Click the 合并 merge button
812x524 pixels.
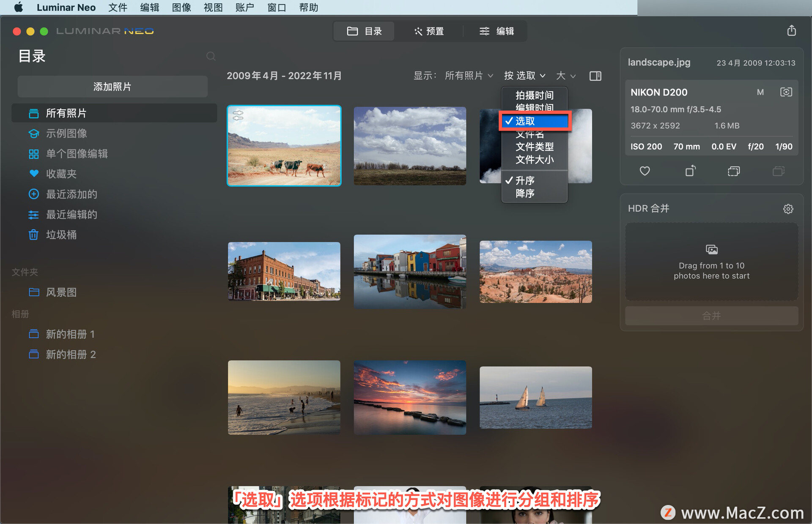coord(711,316)
